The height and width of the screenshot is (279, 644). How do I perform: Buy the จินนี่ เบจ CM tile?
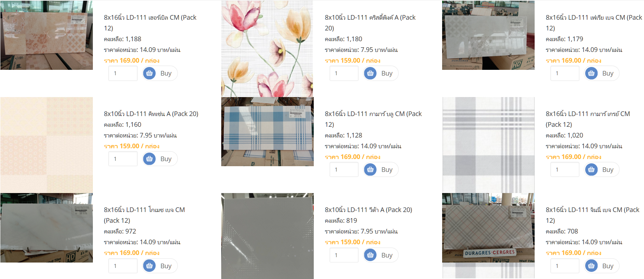tap(602, 266)
